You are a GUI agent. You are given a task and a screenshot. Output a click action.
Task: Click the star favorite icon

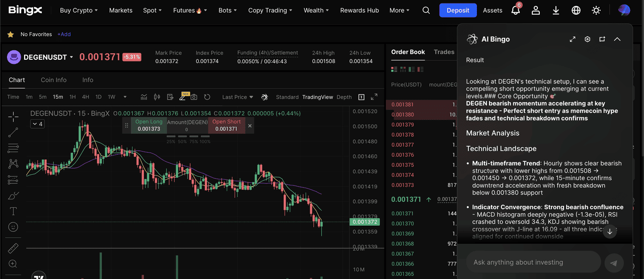click(10, 35)
